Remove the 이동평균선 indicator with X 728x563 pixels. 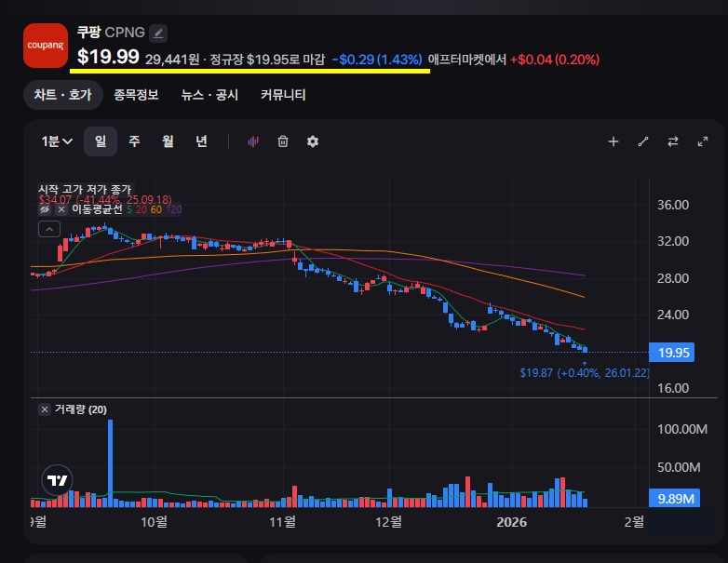point(61,210)
